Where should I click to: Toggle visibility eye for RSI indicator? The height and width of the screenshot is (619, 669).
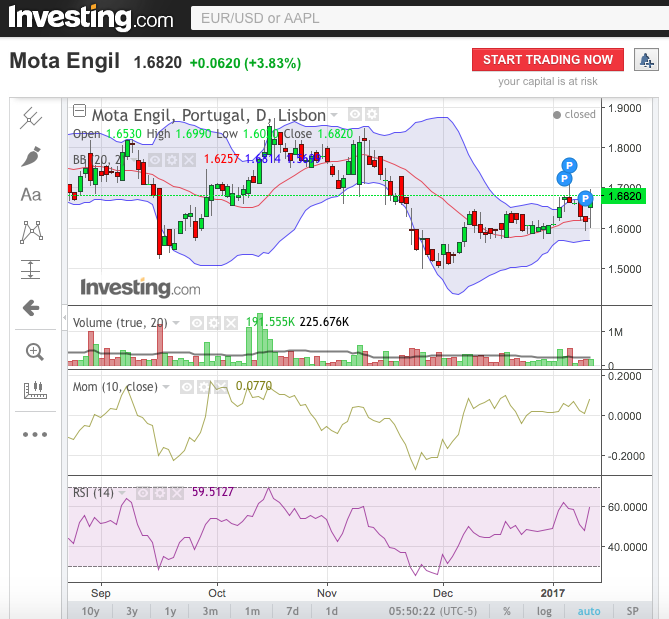point(143,494)
